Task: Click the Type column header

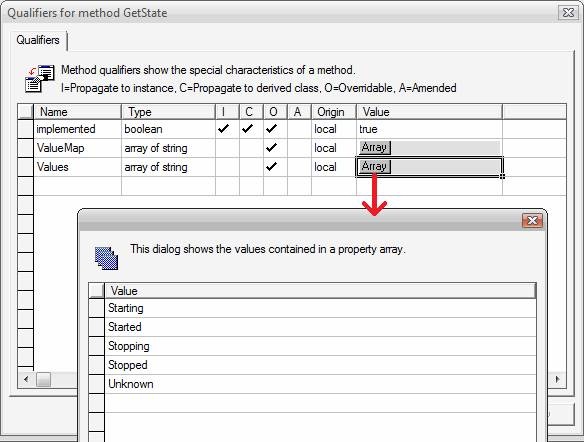Action: (168, 112)
